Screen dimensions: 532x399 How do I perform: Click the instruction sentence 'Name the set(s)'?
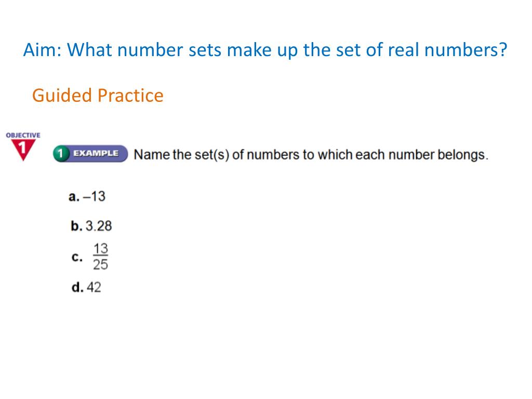pyautogui.click(x=311, y=155)
